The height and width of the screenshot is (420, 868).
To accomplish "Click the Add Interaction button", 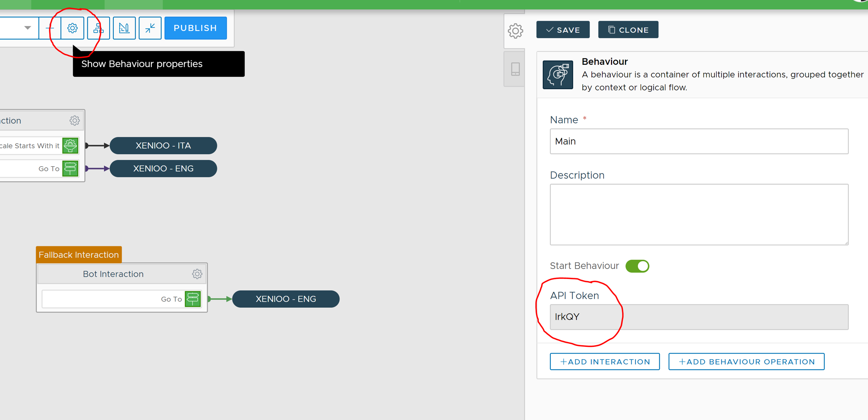I will [605, 362].
